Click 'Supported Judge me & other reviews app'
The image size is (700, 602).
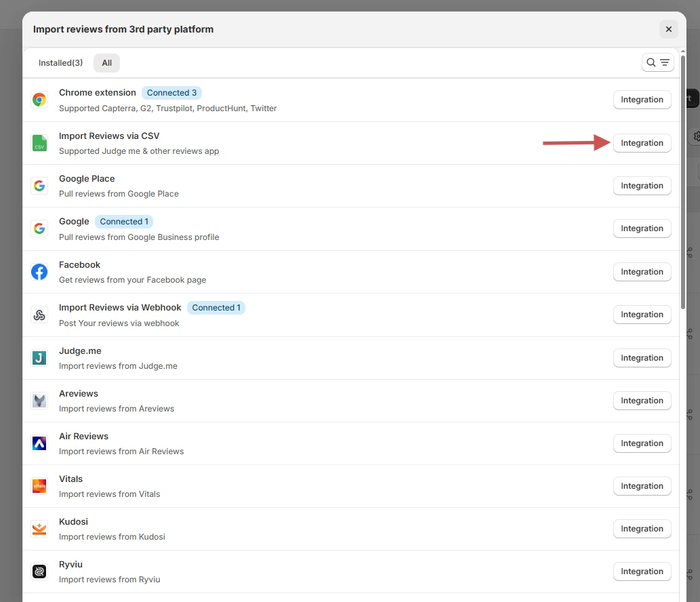tap(139, 151)
